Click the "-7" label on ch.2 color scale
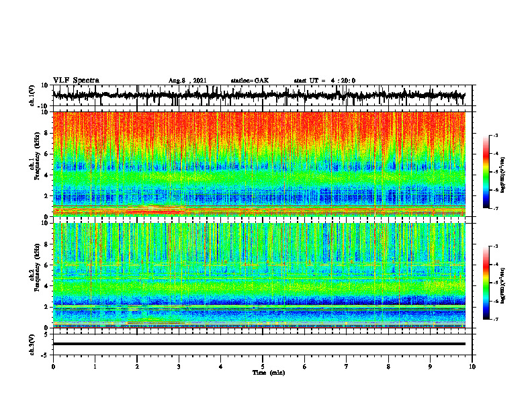The height and width of the screenshot is (411, 532). click(x=495, y=319)
